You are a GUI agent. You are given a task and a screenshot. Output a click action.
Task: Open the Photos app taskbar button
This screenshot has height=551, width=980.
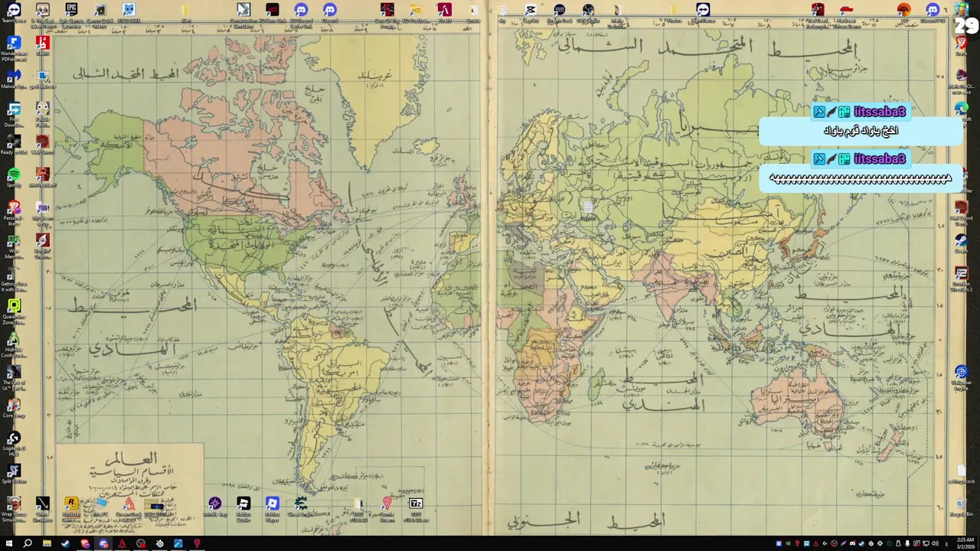pos(178,543)
